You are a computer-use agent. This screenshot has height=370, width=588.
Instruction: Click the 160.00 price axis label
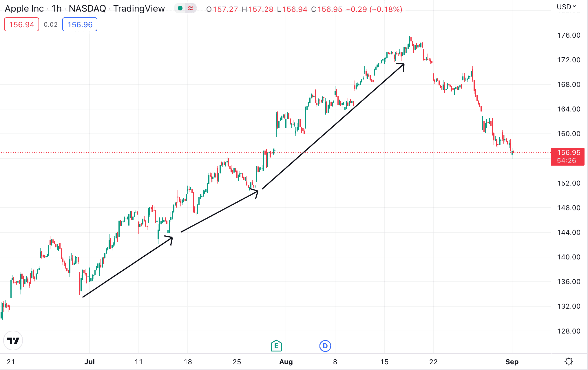(x=569, y=134)
